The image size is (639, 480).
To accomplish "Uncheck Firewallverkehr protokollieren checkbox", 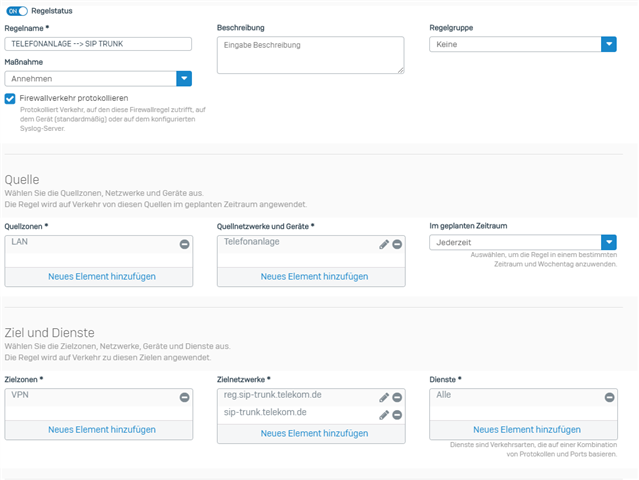I will (x=10, y=99).
